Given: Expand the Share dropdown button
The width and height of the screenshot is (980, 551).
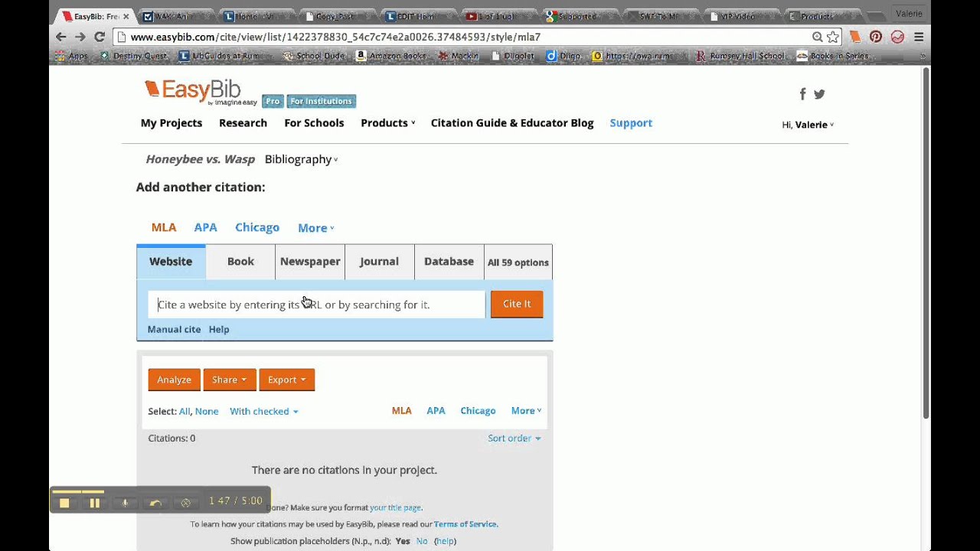Looking at the screenshot, I should pyautogui.click(x=229, y=380).
